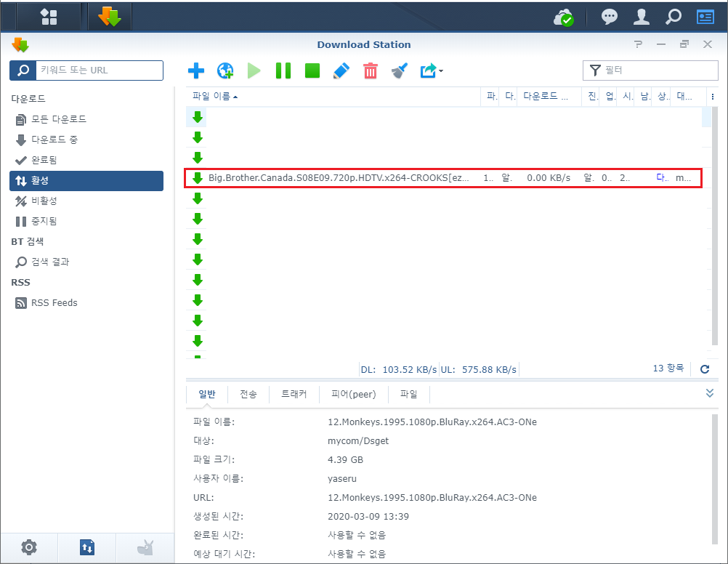This screenshot has width=728, height=564.
Task: Open the widgets panel icon
Action: point(705,17)
